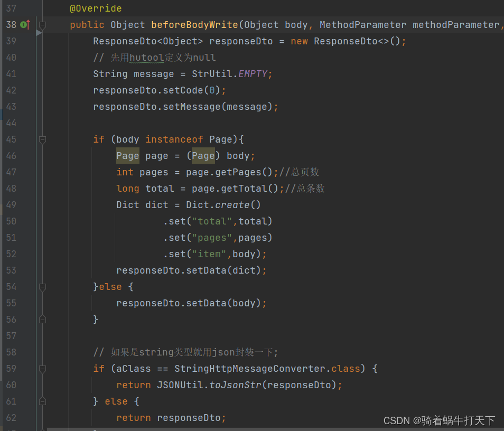Click the @Override annotation on line 37
The height and width of the screenshot is (431, 504).
(x=96, y=8)
